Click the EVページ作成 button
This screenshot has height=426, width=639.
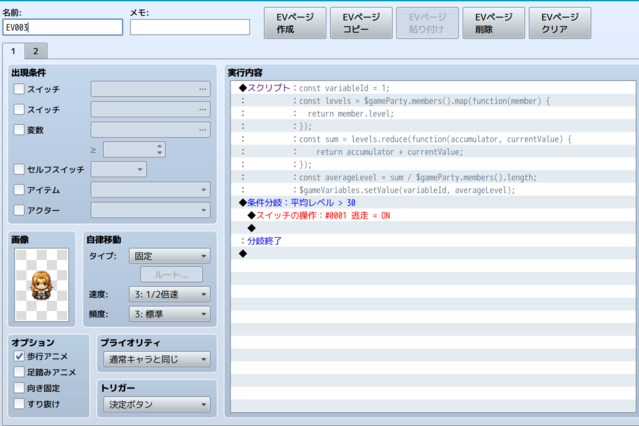point(295,23)
